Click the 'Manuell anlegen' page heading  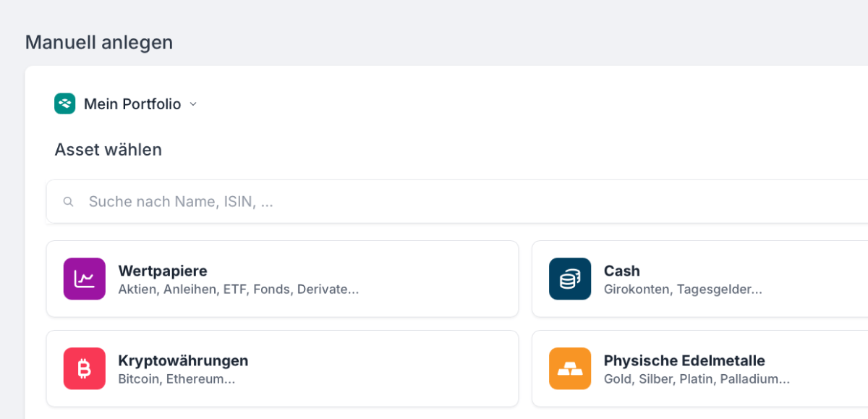click(99, 42)
